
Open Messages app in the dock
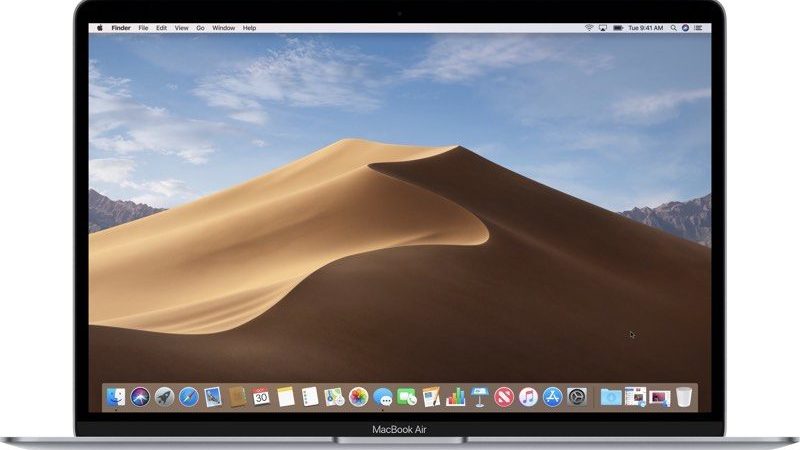382,397
